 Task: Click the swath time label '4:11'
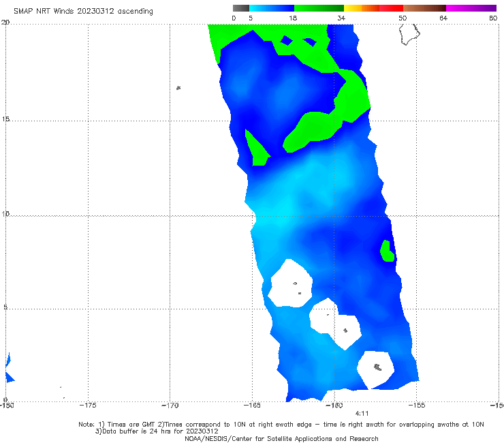point(362,414)
